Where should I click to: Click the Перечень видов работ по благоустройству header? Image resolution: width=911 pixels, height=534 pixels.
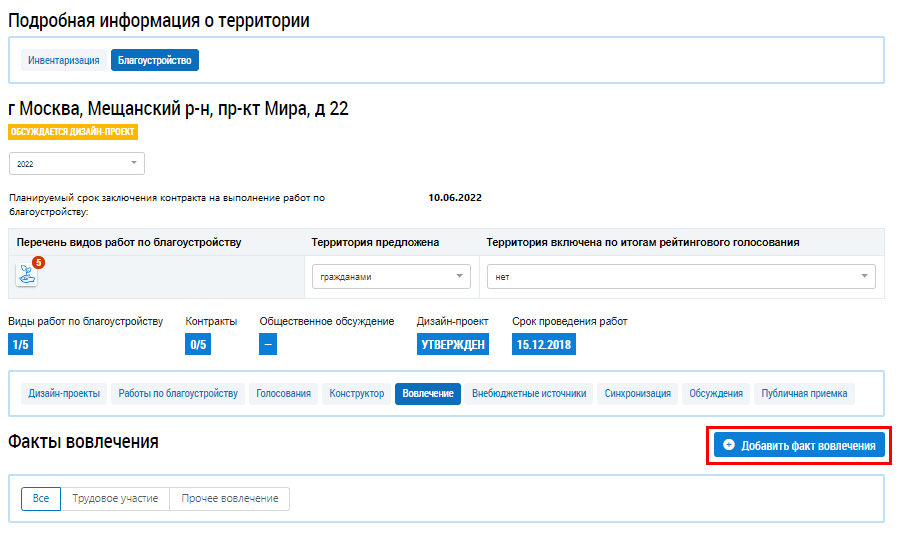click(129, 242)
